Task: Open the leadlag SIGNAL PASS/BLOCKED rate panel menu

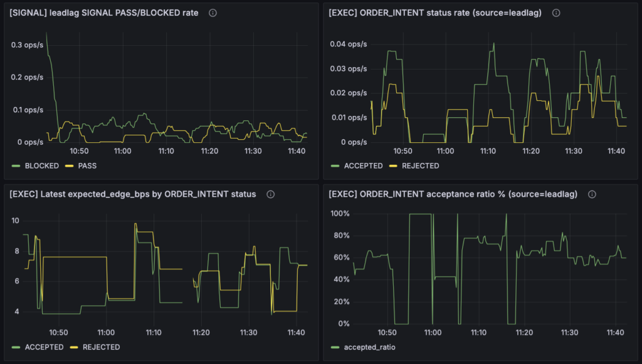Action: point(103,13)
